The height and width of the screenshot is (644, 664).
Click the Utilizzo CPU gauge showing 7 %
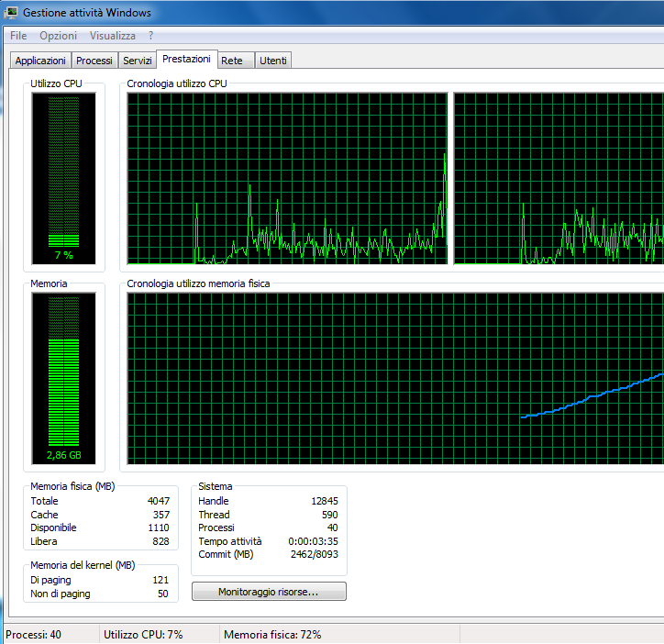(63, 178)
